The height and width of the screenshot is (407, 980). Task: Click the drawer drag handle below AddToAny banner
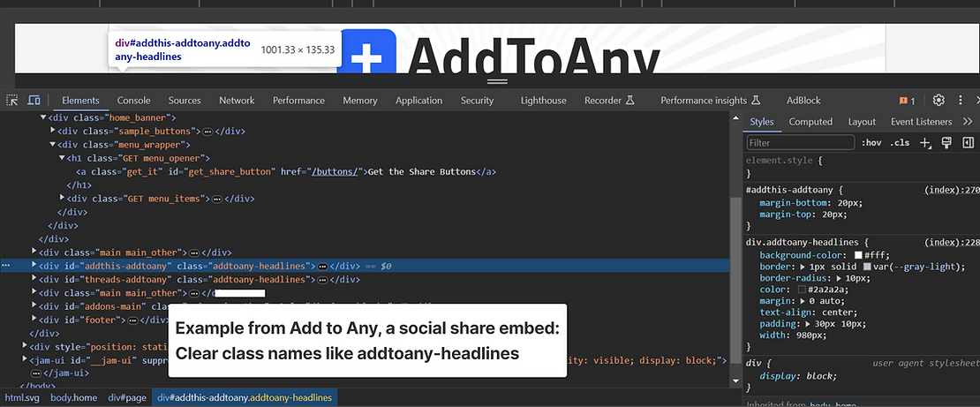pyautogui.click(x=497, y=80)
